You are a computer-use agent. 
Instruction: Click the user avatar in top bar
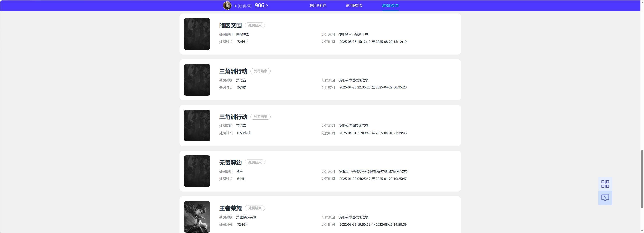227,5
